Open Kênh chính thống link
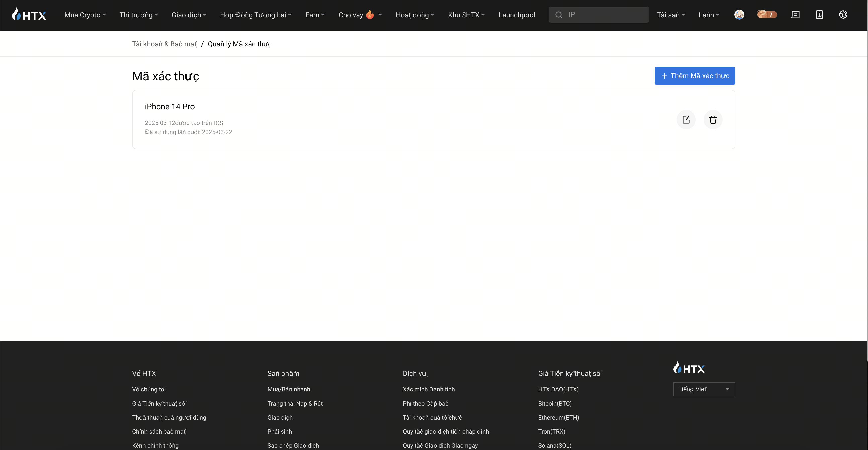The image size is (868, 450). click(155, 446)
